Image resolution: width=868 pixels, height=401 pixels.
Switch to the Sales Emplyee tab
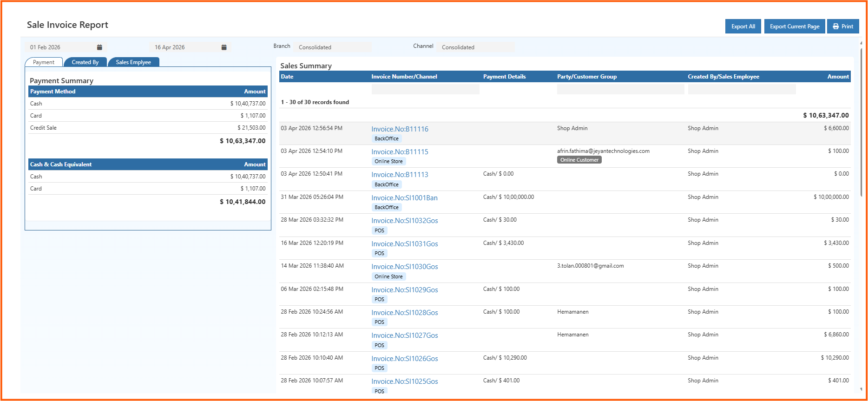tap(133, 62)
